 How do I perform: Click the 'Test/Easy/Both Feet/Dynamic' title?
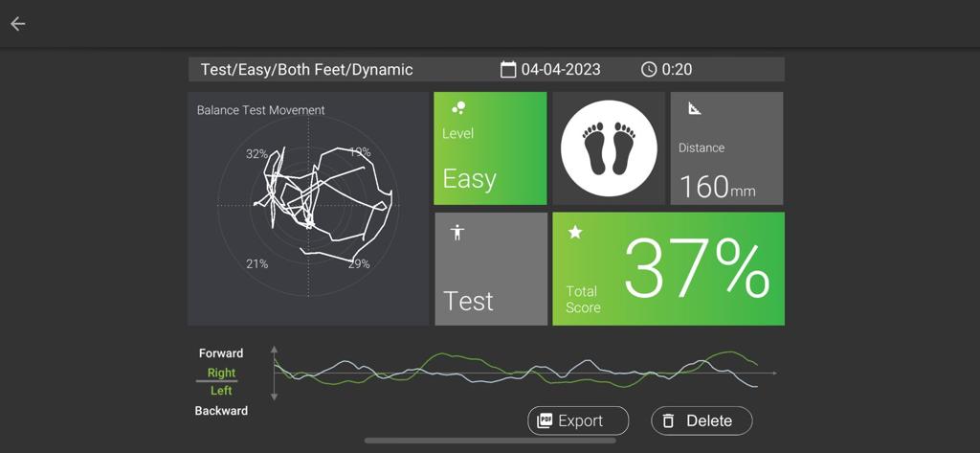pyautogui.click(x=307, y=70)
